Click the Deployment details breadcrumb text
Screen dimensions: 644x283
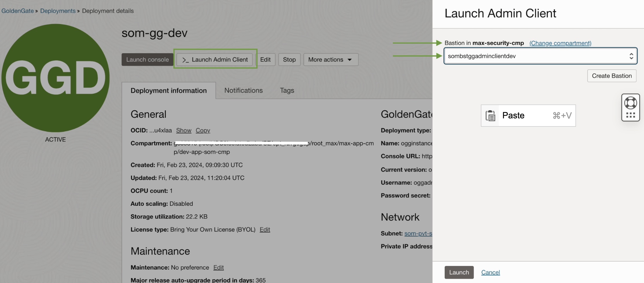point(108,11)
